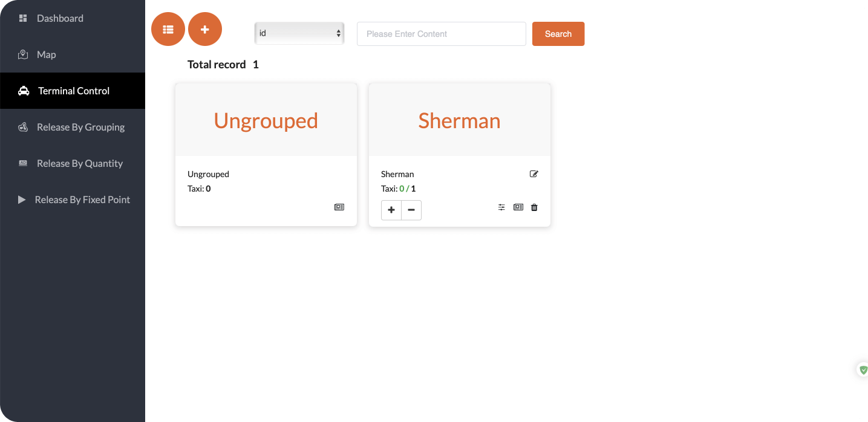Go to Dashboard from the sidebar
868x422 pixels.
click(x=59, y=18)
